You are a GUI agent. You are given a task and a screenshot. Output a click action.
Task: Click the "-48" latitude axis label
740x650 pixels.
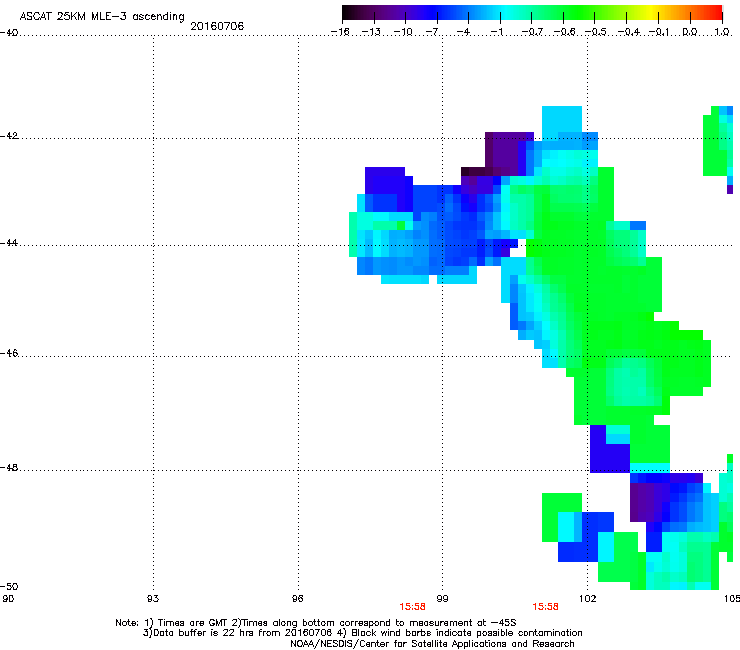(x=9, y=468)
